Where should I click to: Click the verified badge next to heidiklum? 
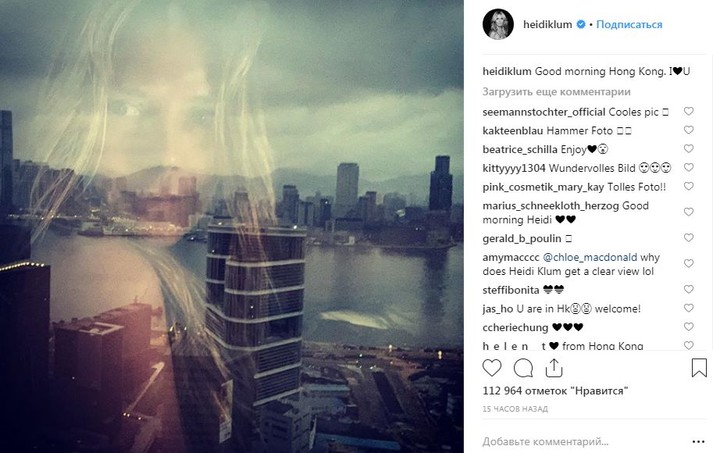[581, 25]
